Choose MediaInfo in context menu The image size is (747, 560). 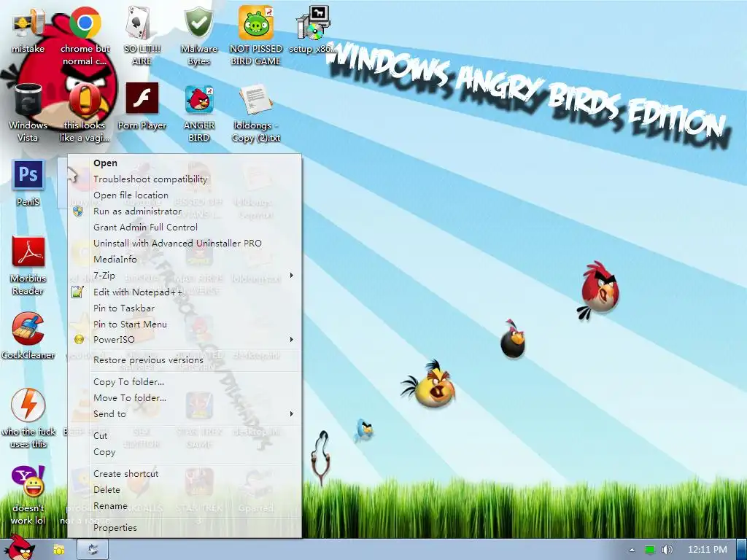(185, 260)
